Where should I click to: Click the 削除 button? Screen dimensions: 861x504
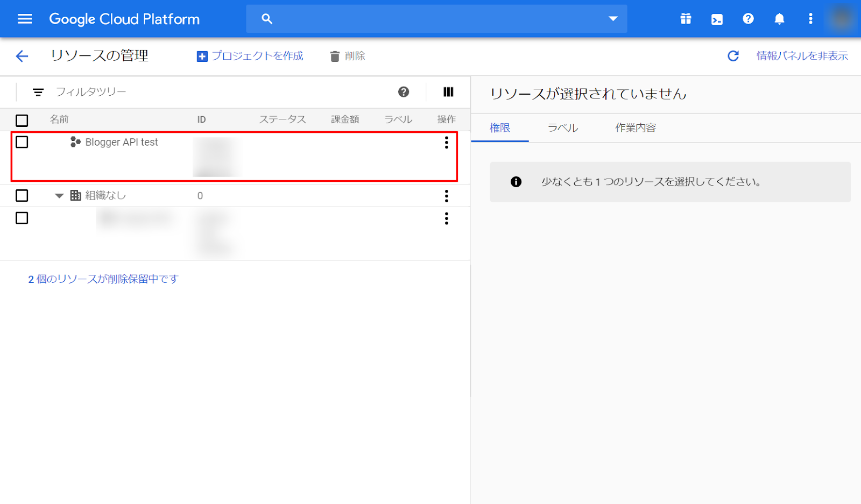tap(348, 56)
